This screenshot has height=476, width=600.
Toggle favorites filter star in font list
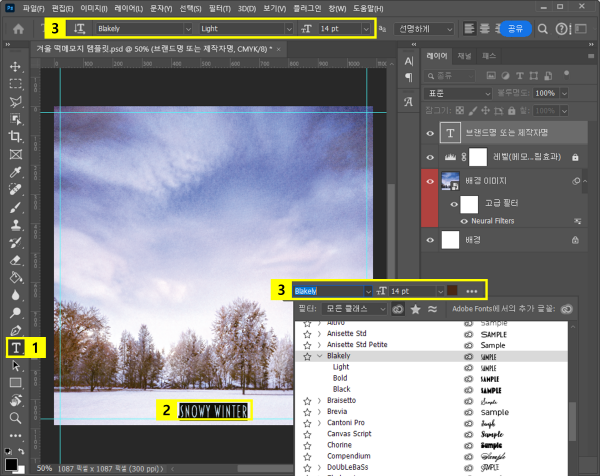pyautogui.click(x=415, y=309)
